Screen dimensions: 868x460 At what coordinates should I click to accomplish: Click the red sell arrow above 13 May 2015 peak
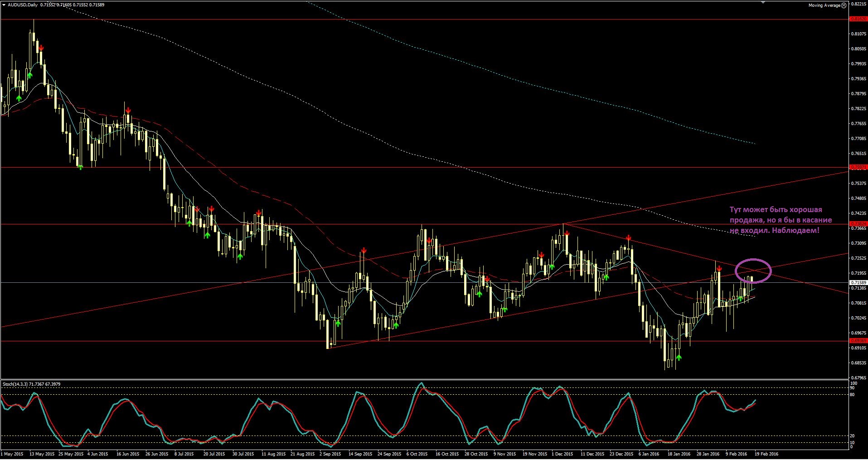(x=41, y=48)
